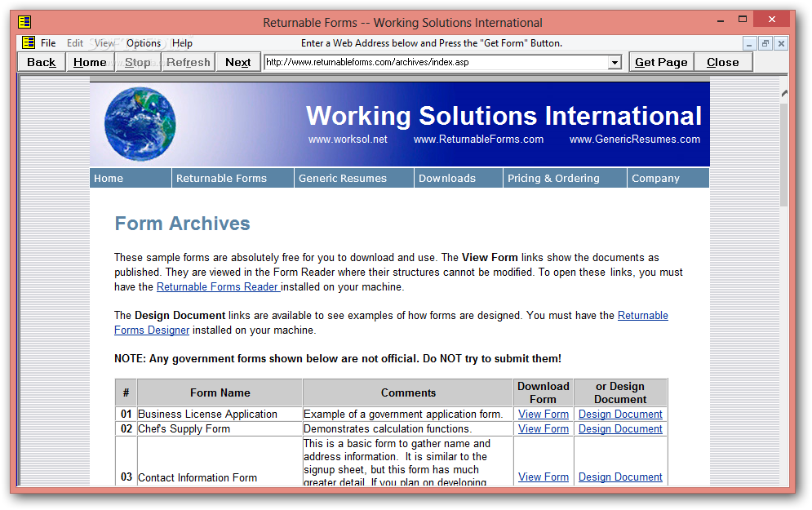The height and width of the screenshot is (510, 812).
Task: Open the Returnable Forms navigation tab
Action: [233, 178]
